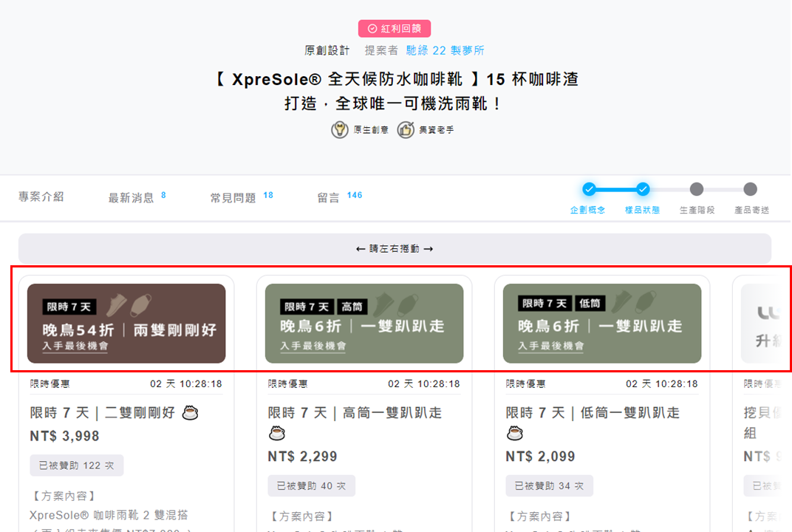The image size is (792, 532).
Task: Click 限時優惠 label on the 二雙剛剛好 card
Action: pos(50,384)
